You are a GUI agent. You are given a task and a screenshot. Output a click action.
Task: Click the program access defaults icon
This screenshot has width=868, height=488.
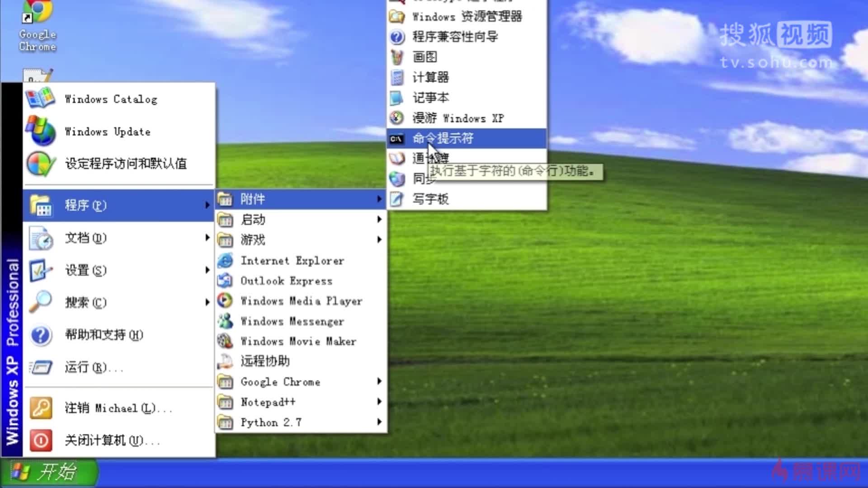pyautogui.click(x=41, y=164)
